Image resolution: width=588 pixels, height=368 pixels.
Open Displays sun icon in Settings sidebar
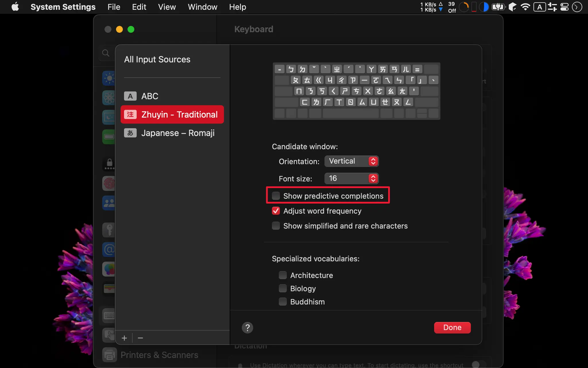pos(109,78)
